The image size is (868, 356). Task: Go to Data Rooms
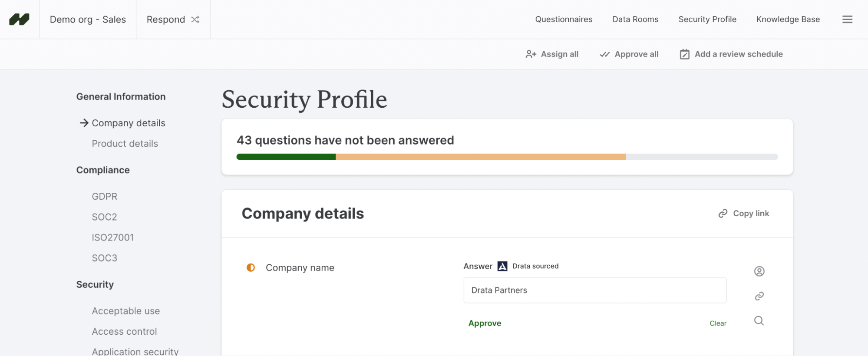coord(635,20)
